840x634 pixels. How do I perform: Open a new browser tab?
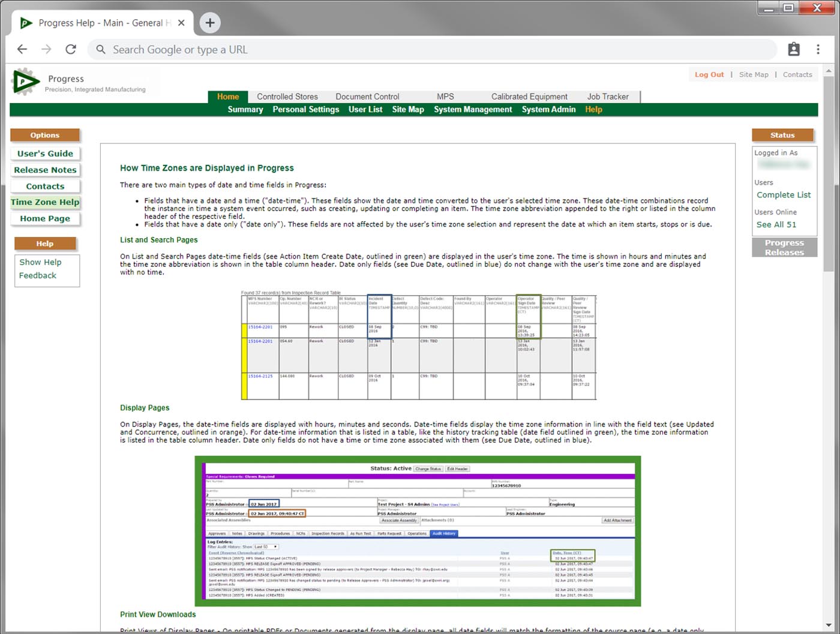tap(209, 22)
